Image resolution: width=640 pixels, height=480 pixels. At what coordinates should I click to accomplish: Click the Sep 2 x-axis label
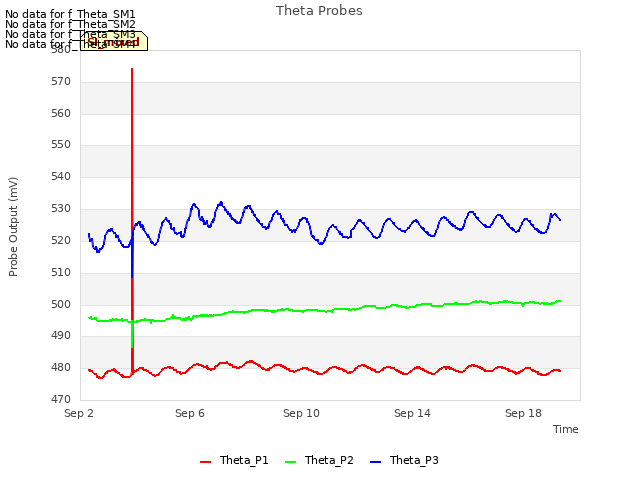[x=79, y=413]
